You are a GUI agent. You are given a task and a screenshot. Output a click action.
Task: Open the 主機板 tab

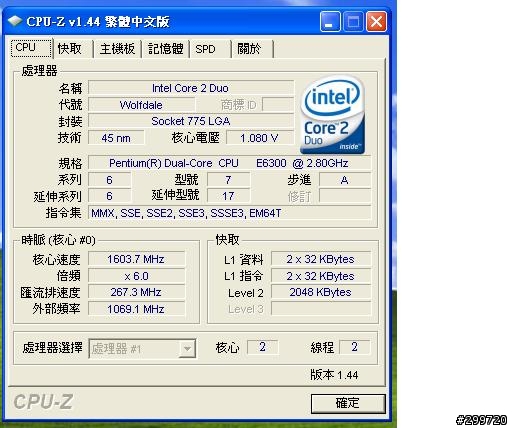coord(117,49)
